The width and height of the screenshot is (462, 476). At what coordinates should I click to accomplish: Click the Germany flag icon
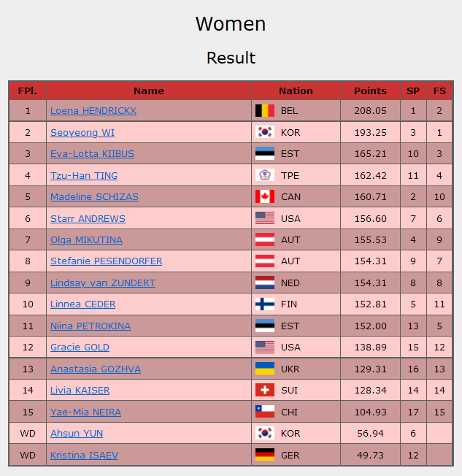tap(264, 455)
